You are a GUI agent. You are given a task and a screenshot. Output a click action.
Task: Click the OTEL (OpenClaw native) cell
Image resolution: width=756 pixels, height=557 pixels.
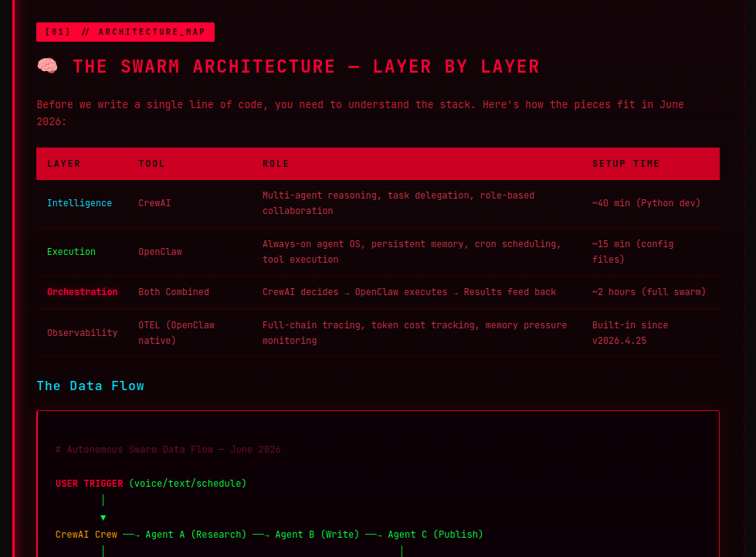click(177, 333)
